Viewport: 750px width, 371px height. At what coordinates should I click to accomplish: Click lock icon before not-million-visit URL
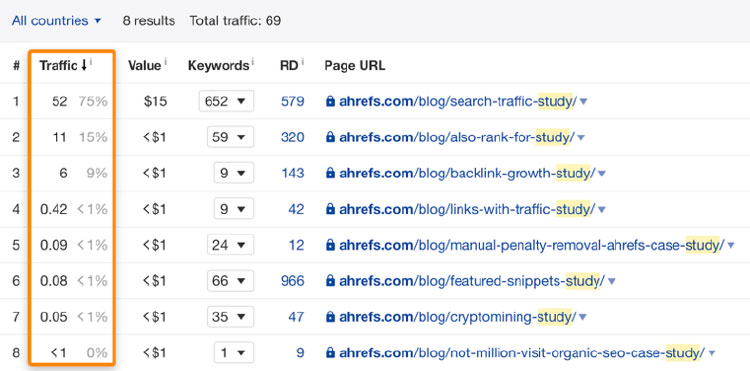coord(330,353)
